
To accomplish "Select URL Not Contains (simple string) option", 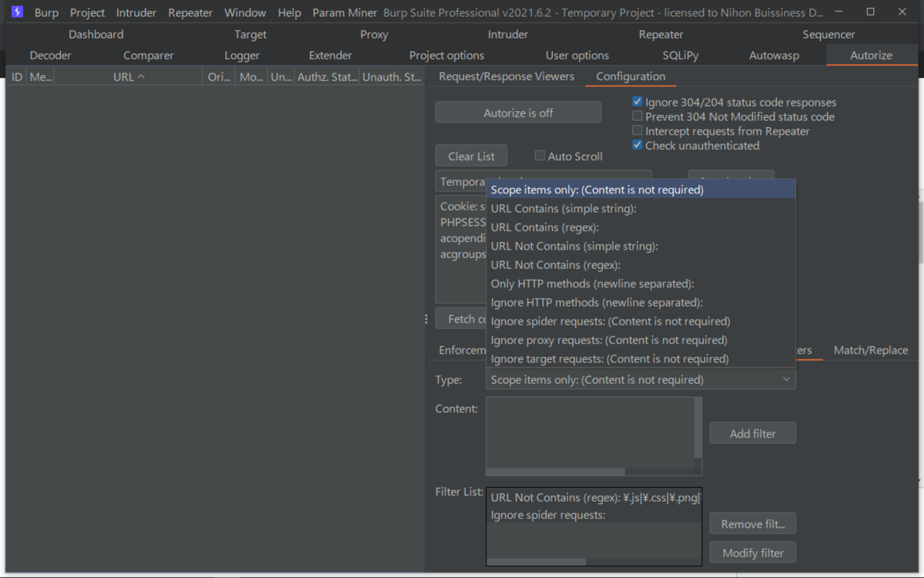I will point(641,246).
